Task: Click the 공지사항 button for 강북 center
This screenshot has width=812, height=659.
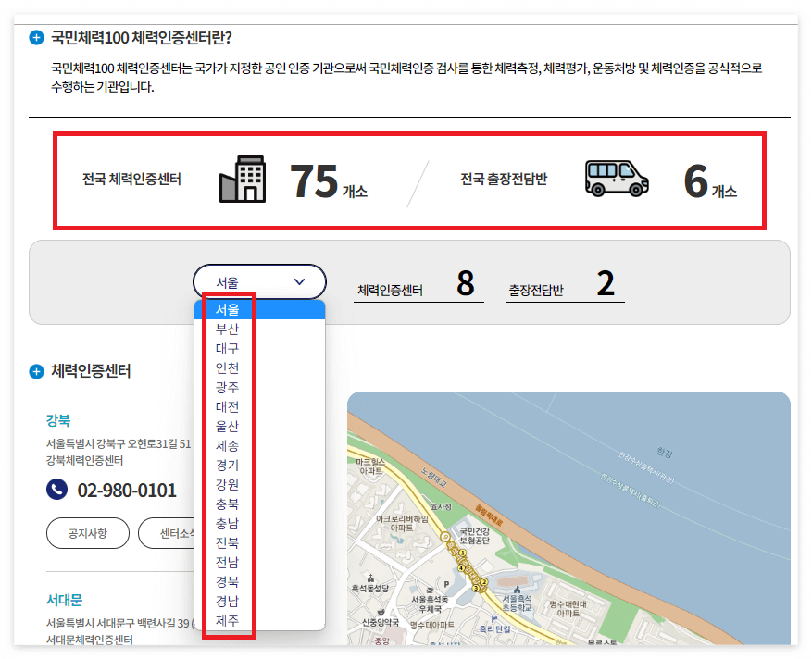Action: 87,532
